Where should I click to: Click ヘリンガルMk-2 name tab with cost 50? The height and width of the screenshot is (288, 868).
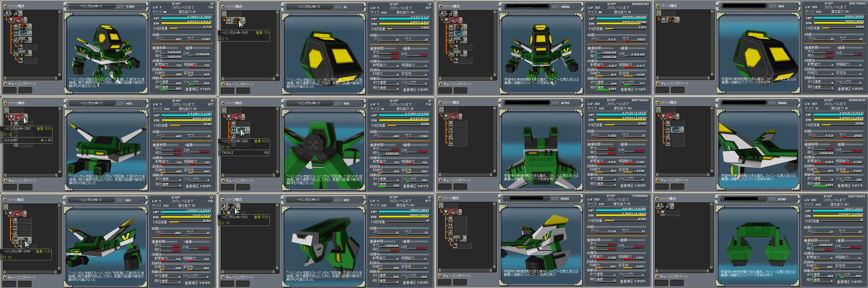90,200
